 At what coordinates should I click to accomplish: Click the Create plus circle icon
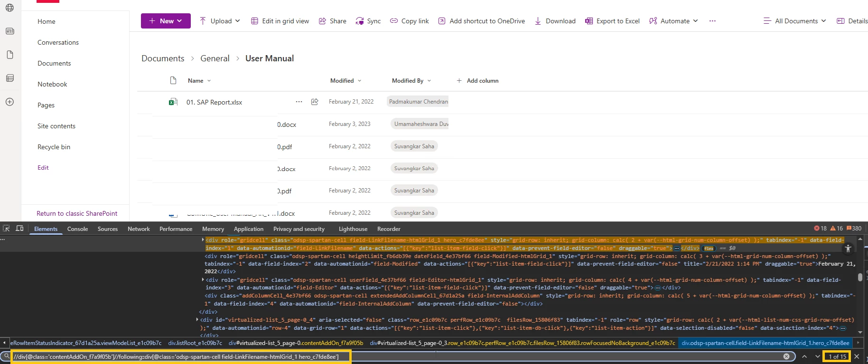(9, 102)
